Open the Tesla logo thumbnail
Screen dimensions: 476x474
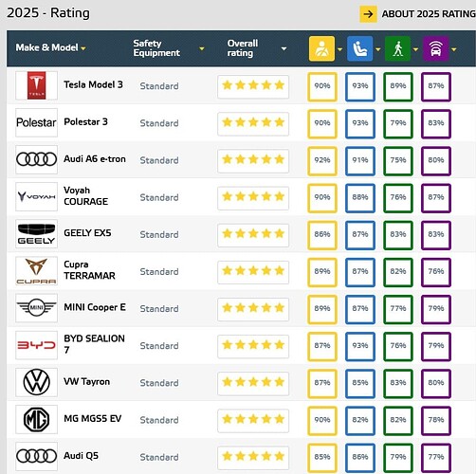[x=37, y=85]
